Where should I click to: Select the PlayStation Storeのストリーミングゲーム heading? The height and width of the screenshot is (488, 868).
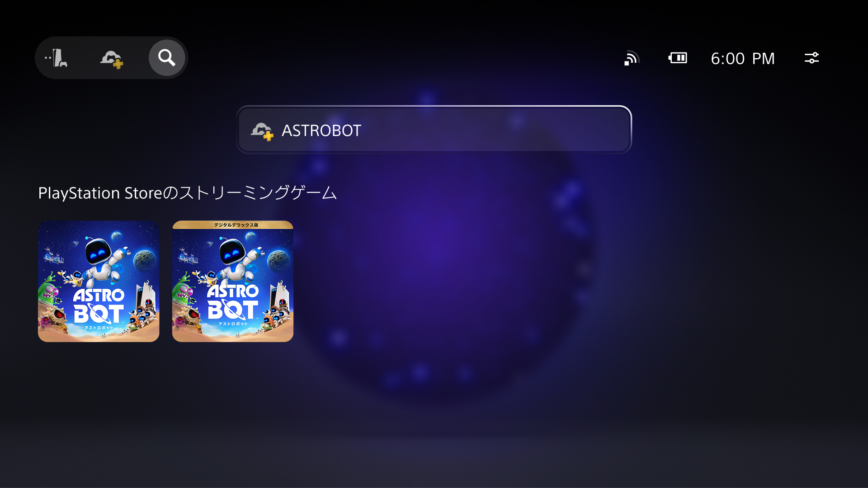188,193
